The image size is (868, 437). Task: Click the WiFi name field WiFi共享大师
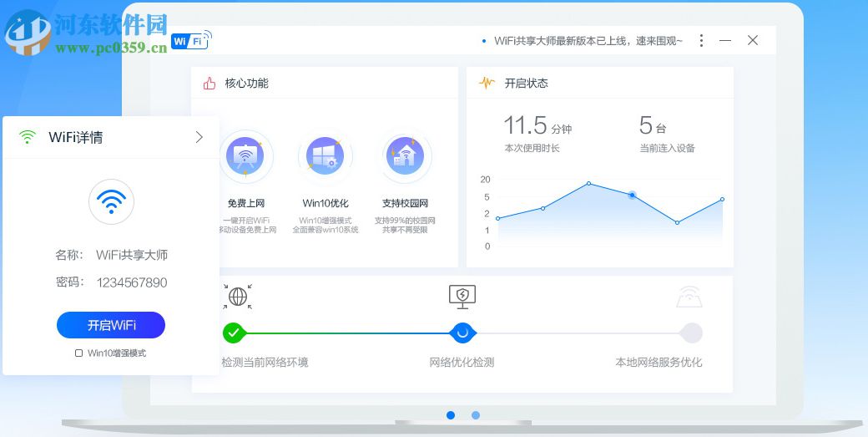click(132, 255)
